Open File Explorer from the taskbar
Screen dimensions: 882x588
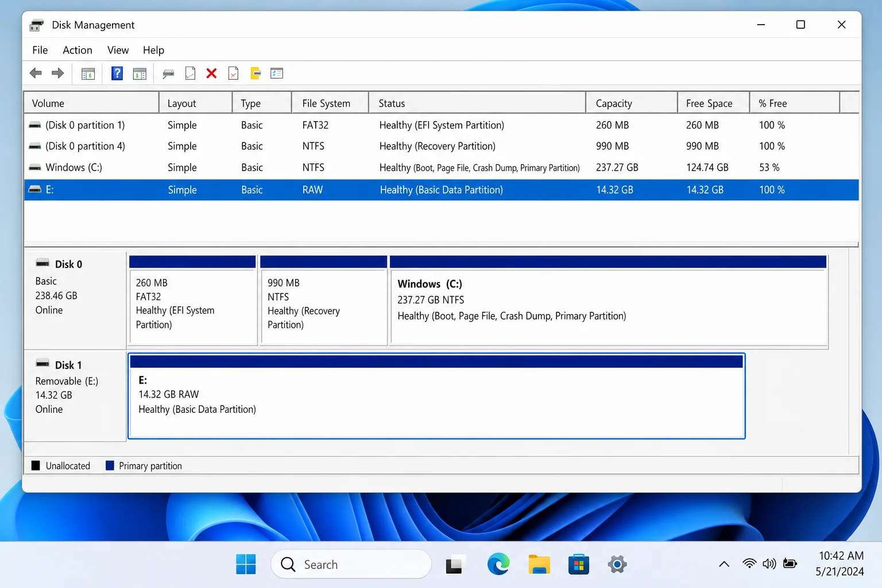click(539, 564)
